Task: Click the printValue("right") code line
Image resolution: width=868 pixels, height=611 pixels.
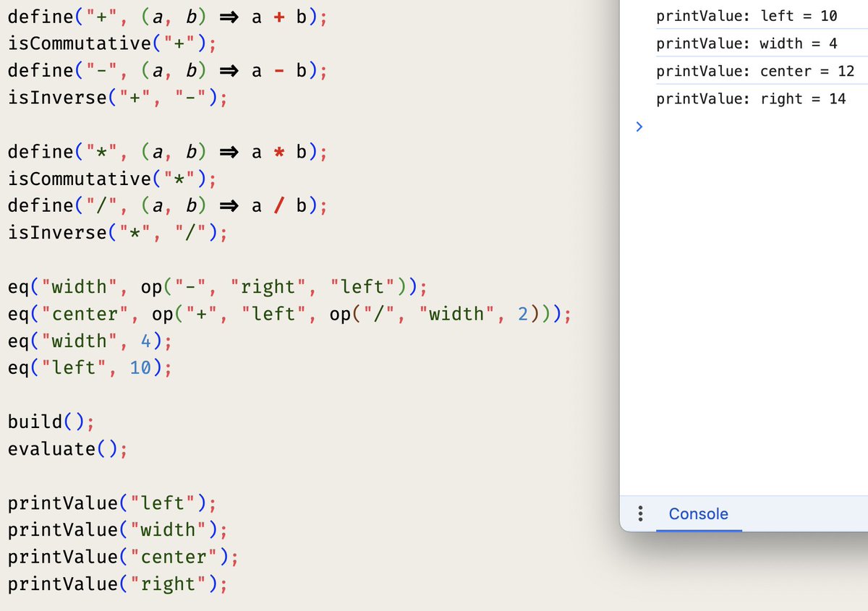Action: coord(118,584)
